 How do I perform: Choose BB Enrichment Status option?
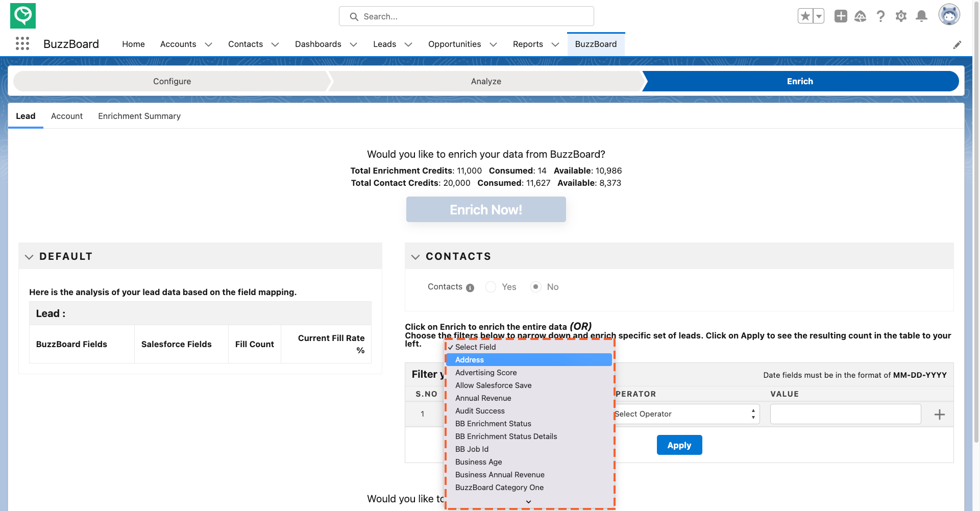pyautogui.click(x=529, y=424)
